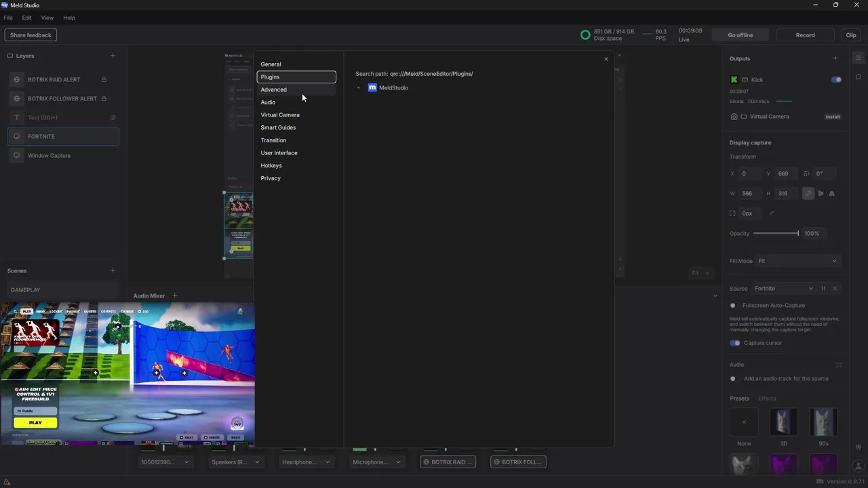Remove the Fortnite source with X
The height and width of the screenshot is (488, 868).
pyautogui.click(x=835, y=288)
